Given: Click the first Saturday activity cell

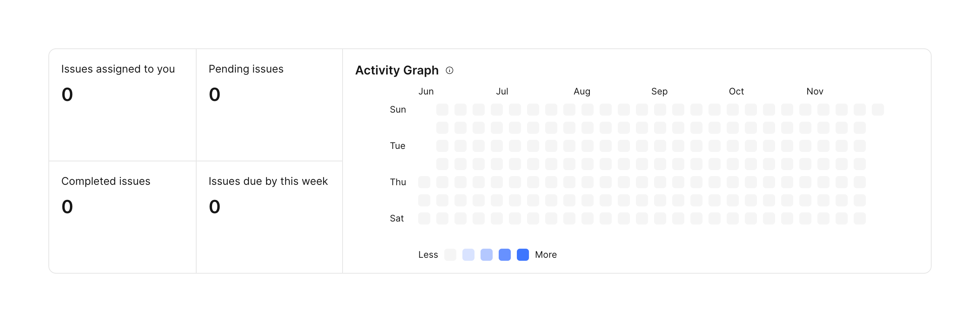Looking at the screenshot, I should point(424,218).
